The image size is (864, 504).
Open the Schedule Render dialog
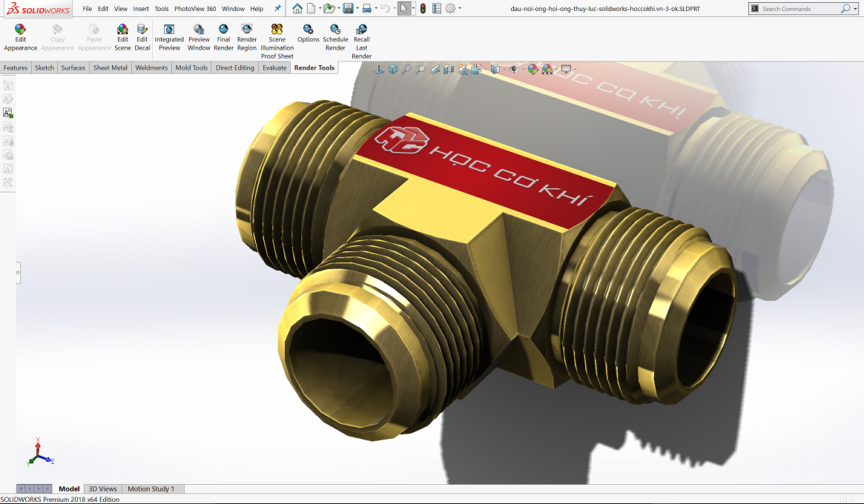(x=335, y=38)
